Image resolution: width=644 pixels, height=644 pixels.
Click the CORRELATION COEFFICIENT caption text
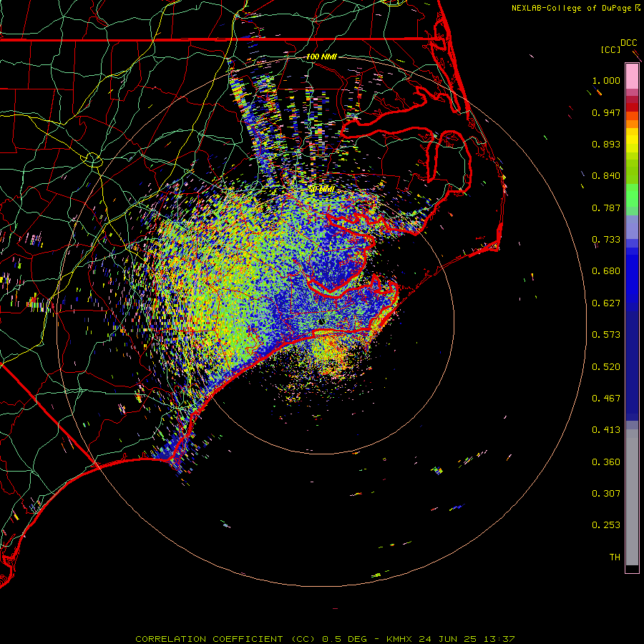(209, 639)
